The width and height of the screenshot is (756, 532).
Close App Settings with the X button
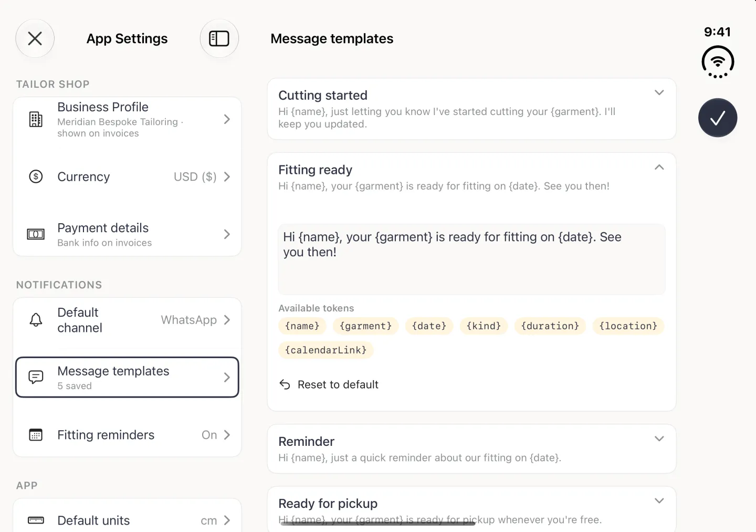(35, 38)
